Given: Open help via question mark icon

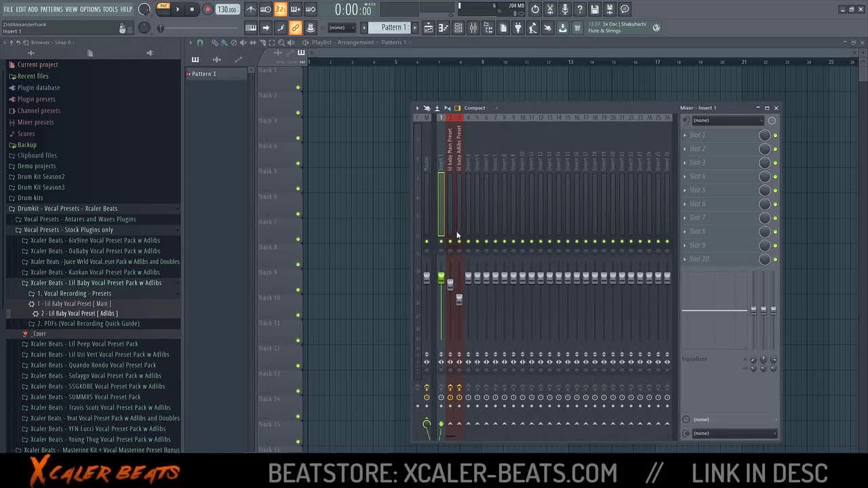Looking at the screenshot, I should coord(580,9).
